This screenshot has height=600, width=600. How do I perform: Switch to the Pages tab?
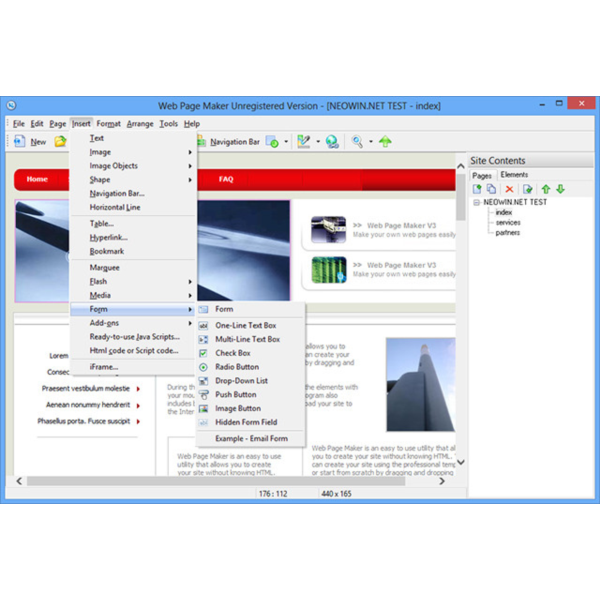click(482, 175)
